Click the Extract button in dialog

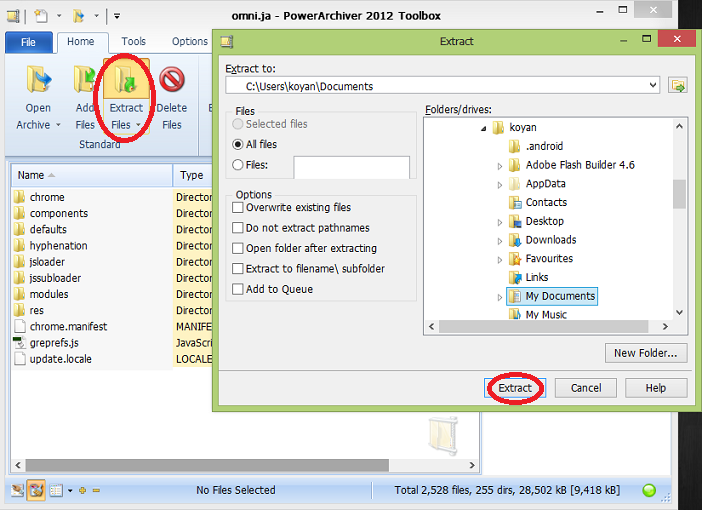click(x=515, y=388)
